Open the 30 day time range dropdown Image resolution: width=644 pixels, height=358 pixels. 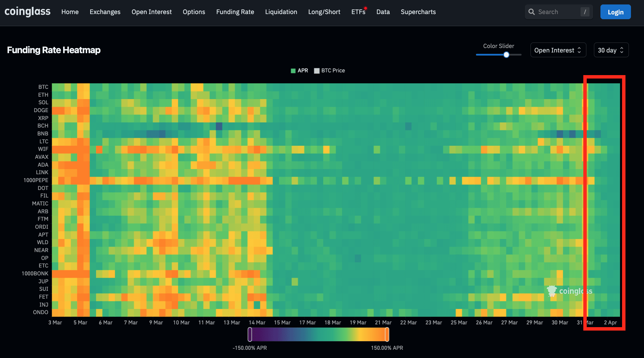611,50
